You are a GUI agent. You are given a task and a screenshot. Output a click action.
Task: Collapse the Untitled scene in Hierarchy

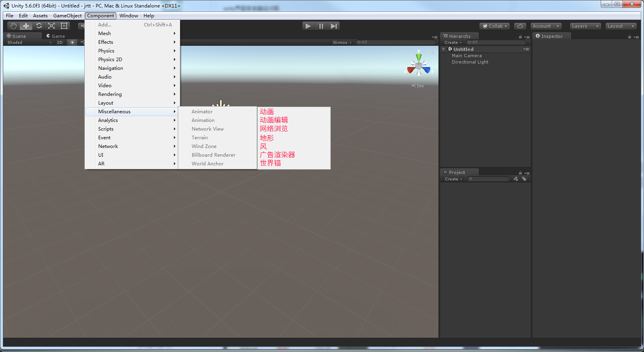[x=444, y=49]
